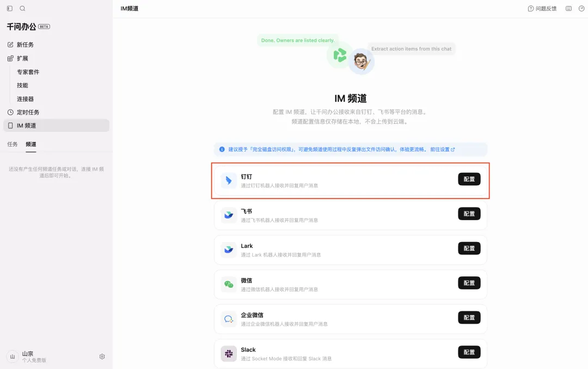Click the 飞书 logo icon

(228, 215)
